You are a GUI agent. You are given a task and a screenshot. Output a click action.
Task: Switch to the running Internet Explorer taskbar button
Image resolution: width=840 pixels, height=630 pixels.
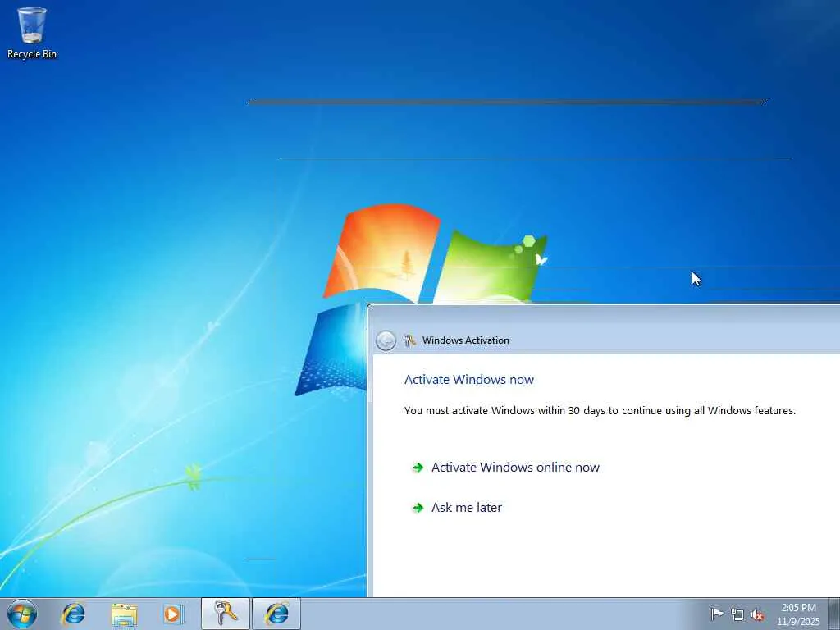(276, 614)
